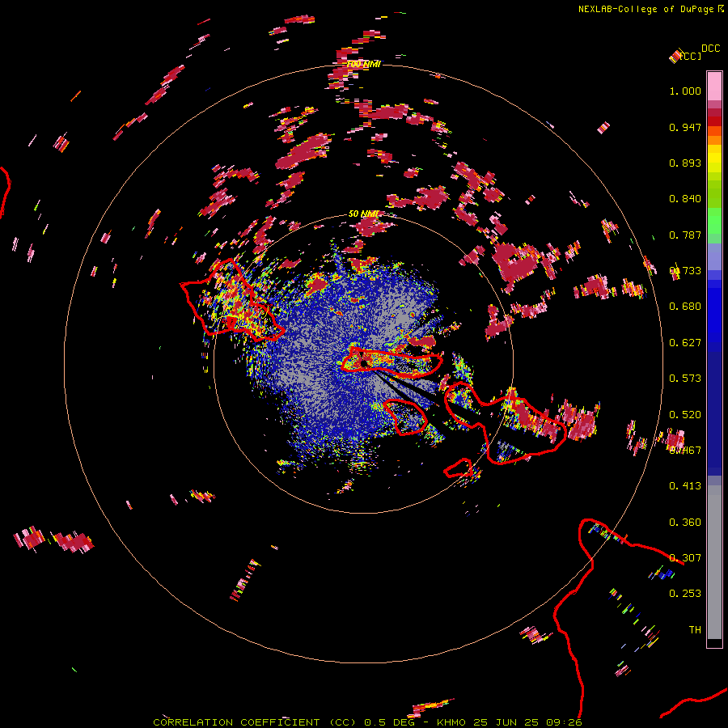728x728 pixels.
Task: Click the 0.893 scale value
Action: 685,163
